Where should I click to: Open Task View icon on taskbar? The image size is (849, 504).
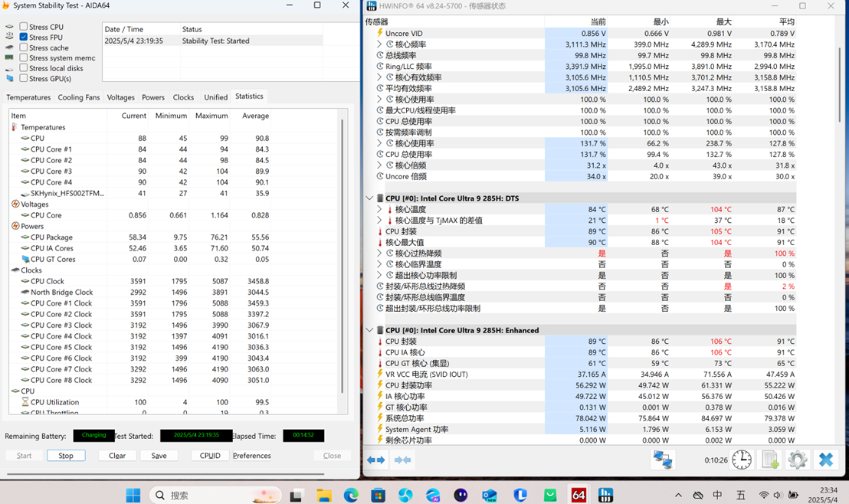coord(297,495)
